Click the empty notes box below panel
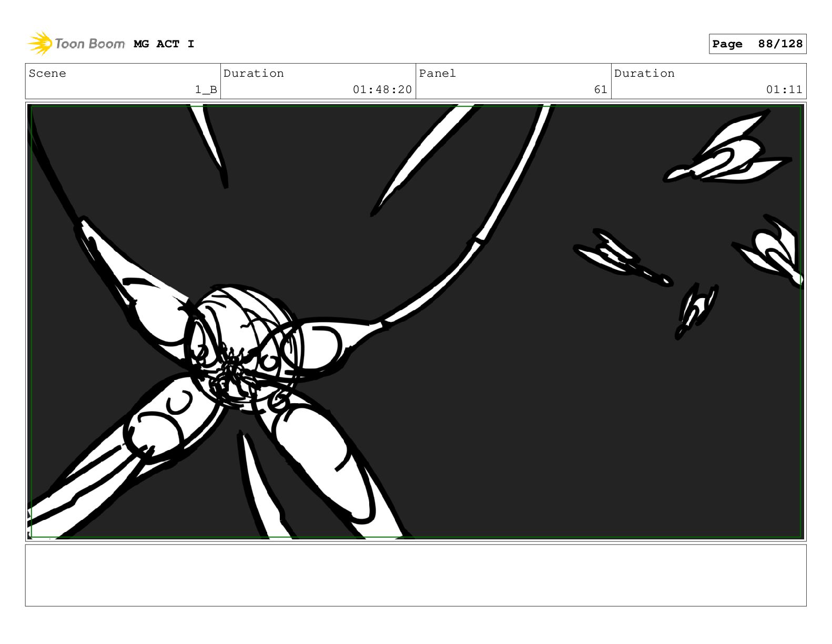The height and width of the screenshot is (644, 832). point(415,575)
